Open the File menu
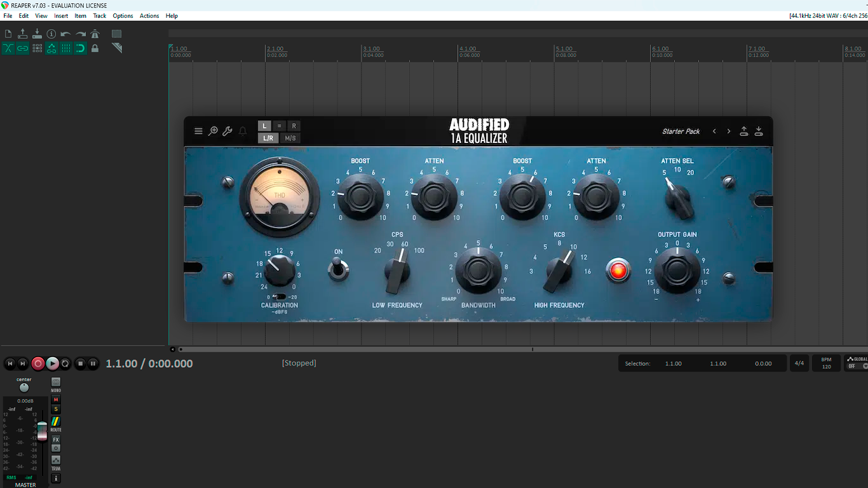The height and width of the screenshot is (488, 868). (8, 16)
